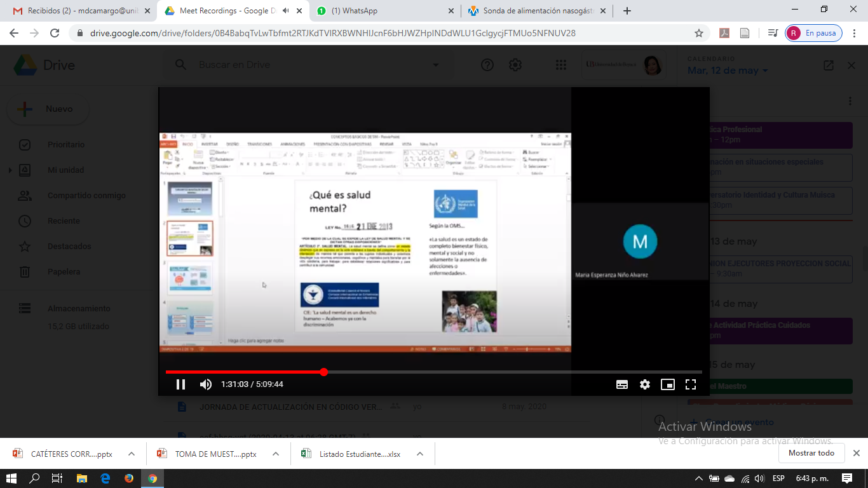Open options for CATÉTERES CORR pptx download
868x488 pixels.
pyautogui.click(x=132, y=454)
